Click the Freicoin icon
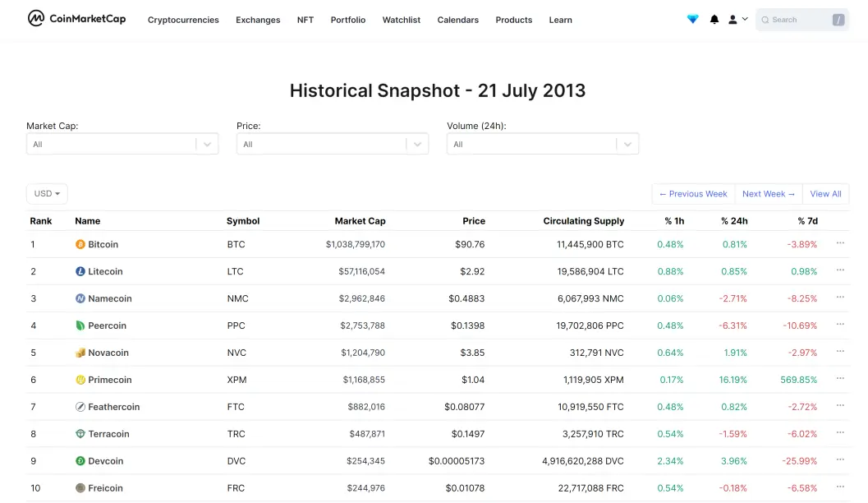868x503 pixels. 80,488
